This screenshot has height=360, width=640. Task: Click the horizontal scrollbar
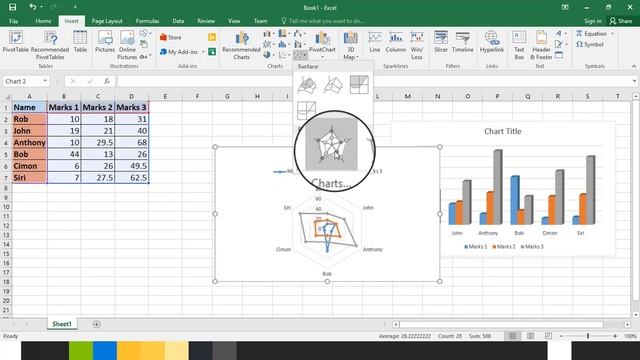pyautogui.click(x=501, y=324)
